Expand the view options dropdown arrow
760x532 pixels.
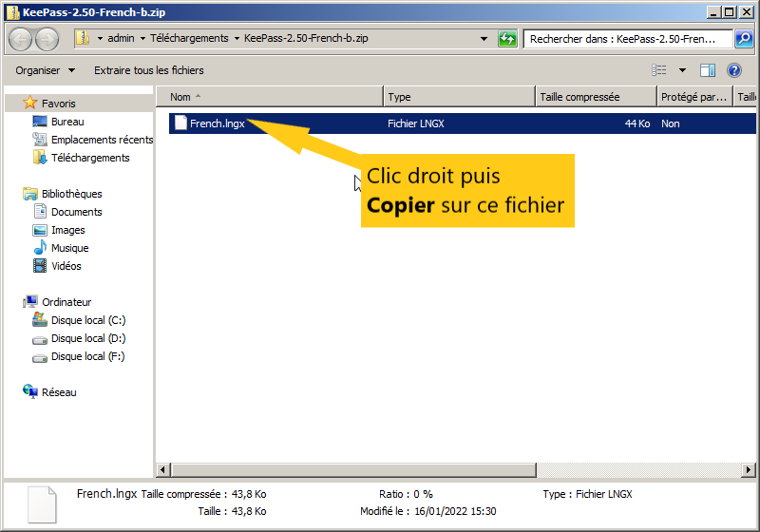[682, 70]
